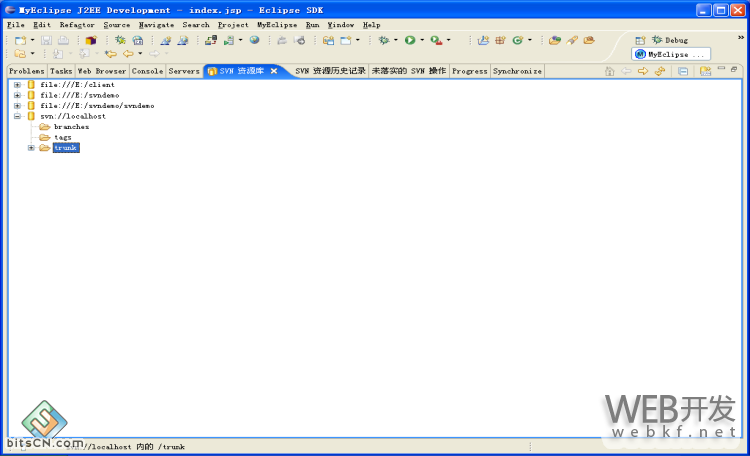Open the New wizard dropdown arrow

[x=33, y=40]
